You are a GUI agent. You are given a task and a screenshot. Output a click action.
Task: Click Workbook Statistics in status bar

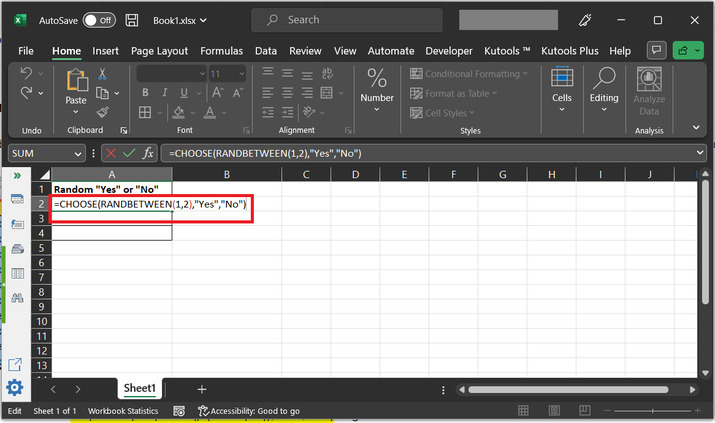[x=123, y=411]
